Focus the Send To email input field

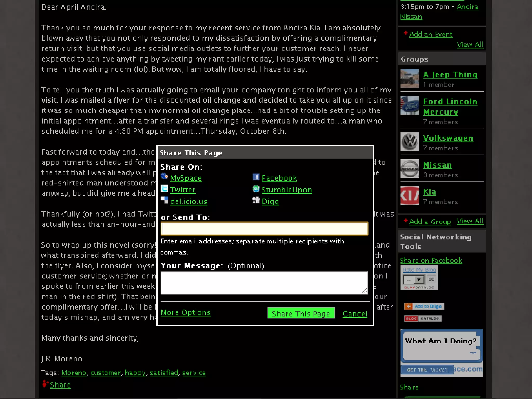[264, 229]
